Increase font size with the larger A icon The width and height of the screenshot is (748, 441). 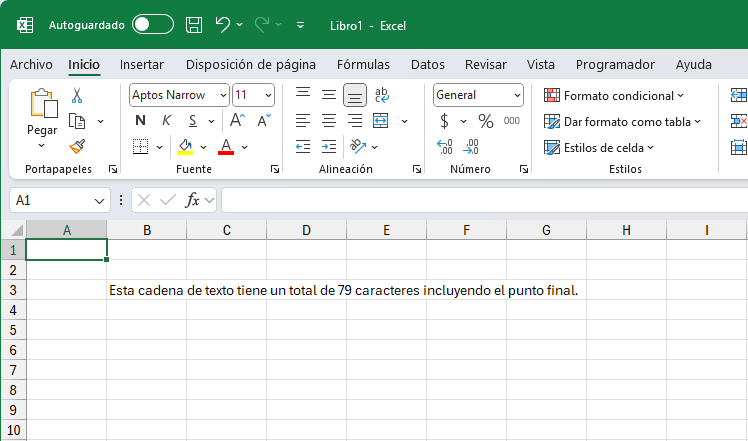tap(237, 120)
